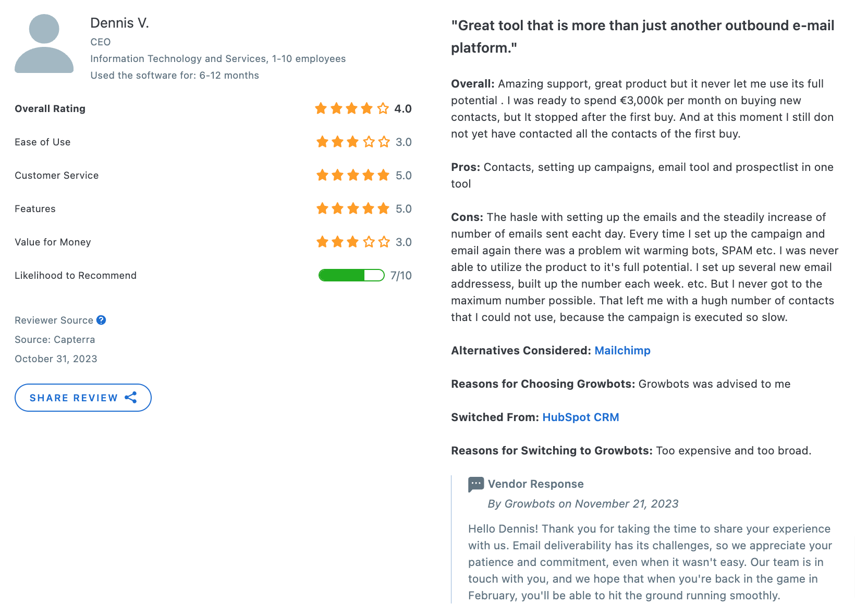Click the October 31, 2023 review date
This screenshot has width=855, height=616.
tap(56, 359)
